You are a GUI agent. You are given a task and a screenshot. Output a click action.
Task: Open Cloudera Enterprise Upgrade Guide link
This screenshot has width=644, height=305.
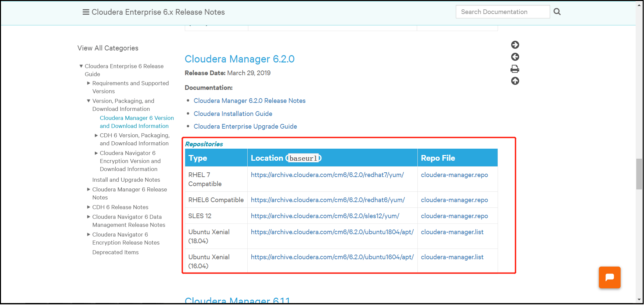[x=245, y=126]
